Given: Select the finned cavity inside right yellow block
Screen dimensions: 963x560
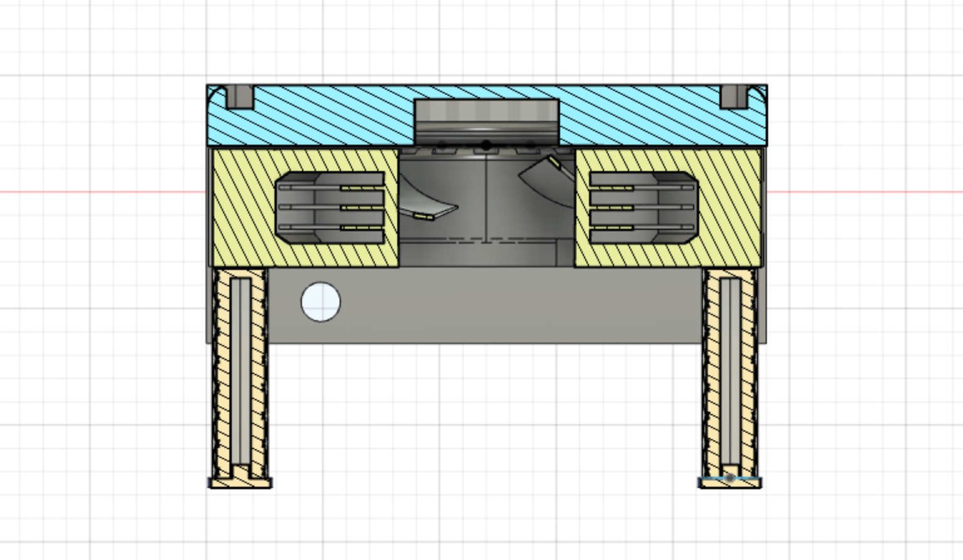Looking at the screenshot, I should click(x=643, y=207).
